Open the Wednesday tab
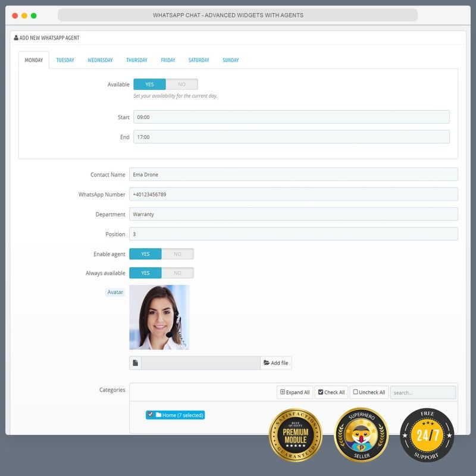Viewport: 476px width, 476px height. point(100,60)
